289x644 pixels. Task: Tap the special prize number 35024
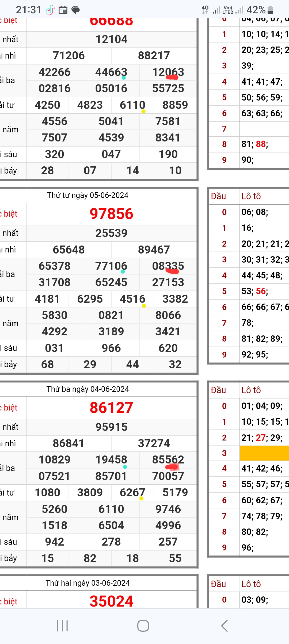point(111,601)
